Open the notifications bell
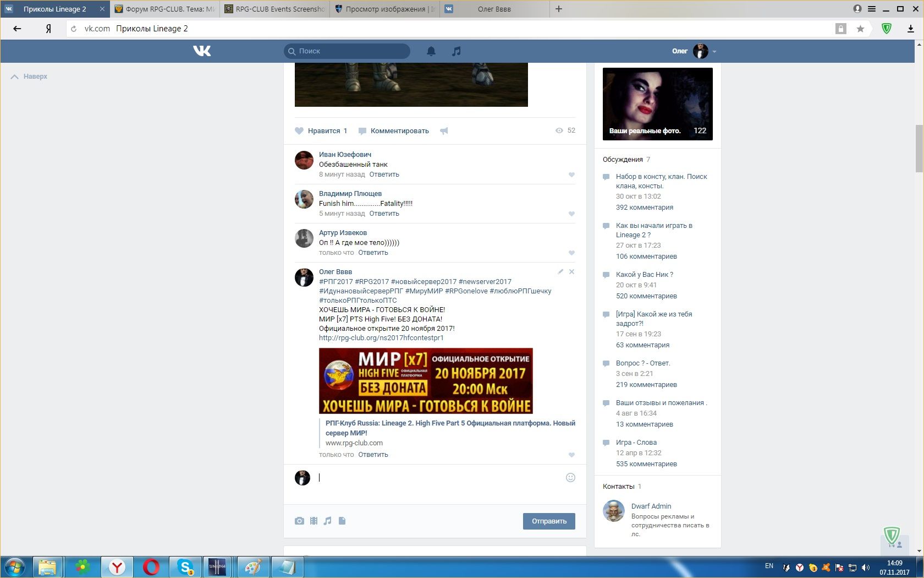The width and height of the screenshot is (924, 578). (x=431, y=51)
